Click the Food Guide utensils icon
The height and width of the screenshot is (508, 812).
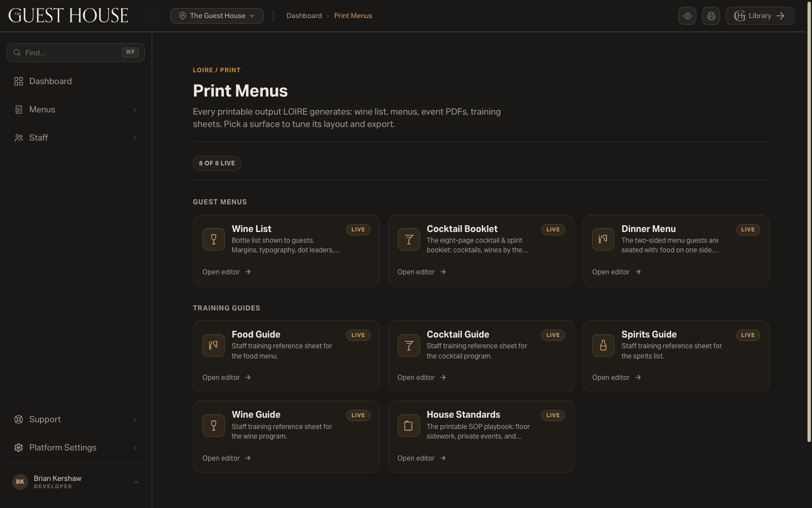pyautogui.click(x=214, y=345)
